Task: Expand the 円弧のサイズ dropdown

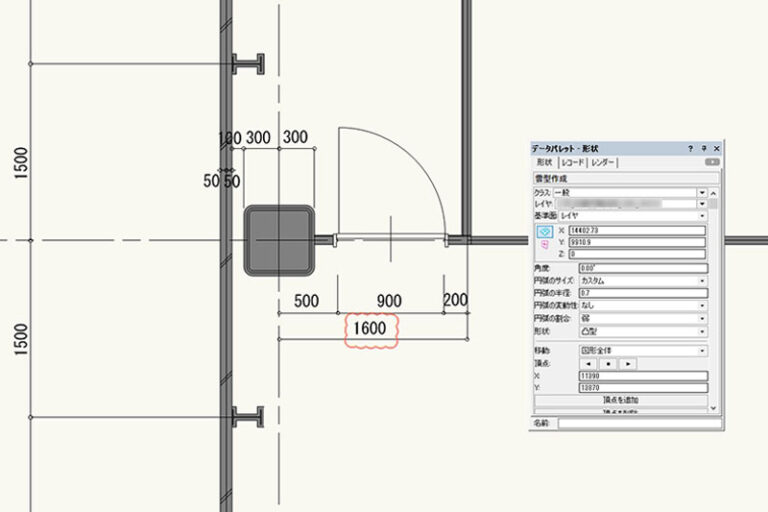Action: [702, 281]
